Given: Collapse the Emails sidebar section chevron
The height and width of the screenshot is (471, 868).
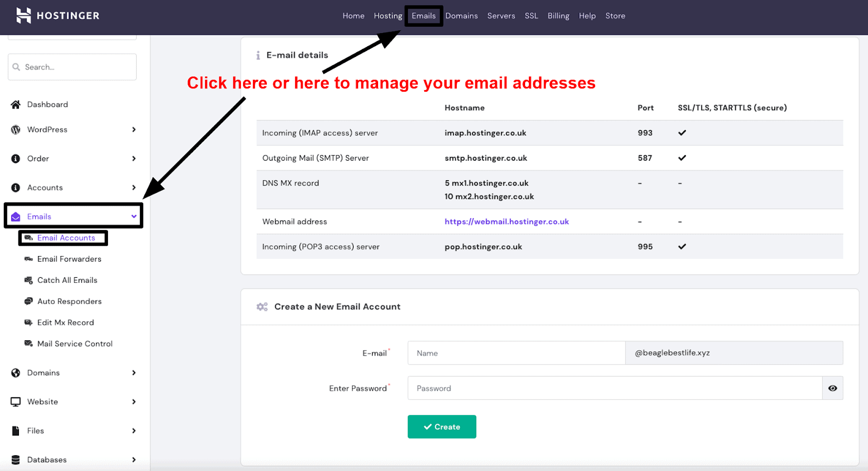Looking at the screenshot, I should coord(133,217).
